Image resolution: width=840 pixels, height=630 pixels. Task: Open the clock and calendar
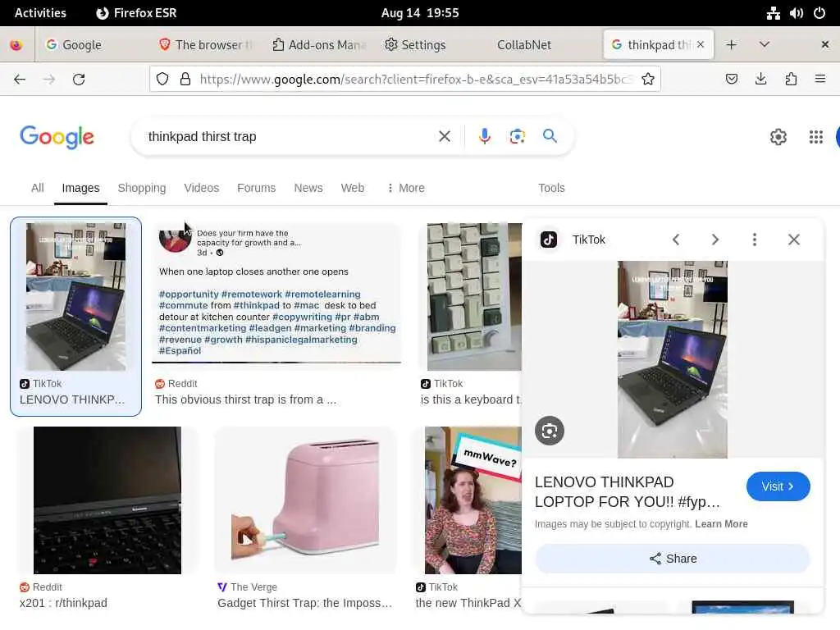click(420, 13)
